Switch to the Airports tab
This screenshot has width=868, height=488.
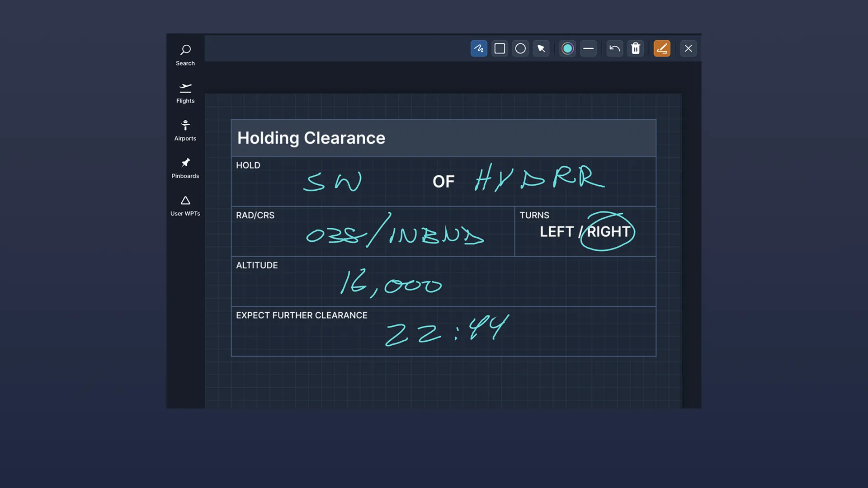[x=185, y=130]
